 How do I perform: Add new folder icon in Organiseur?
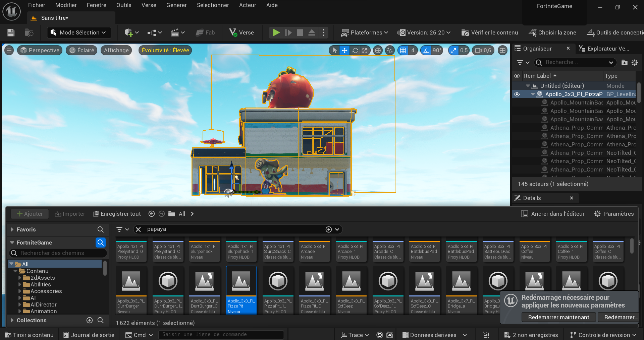(625, 63)
